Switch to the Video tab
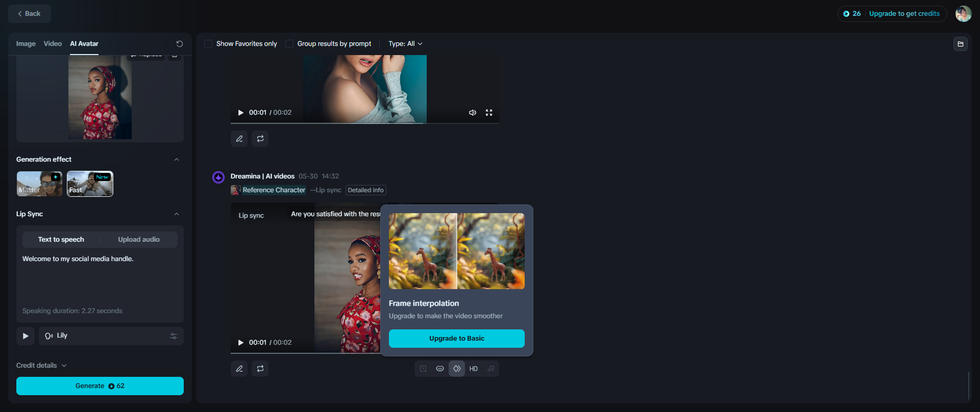Screen dimensions: 980x412 (x=53, y=44)
